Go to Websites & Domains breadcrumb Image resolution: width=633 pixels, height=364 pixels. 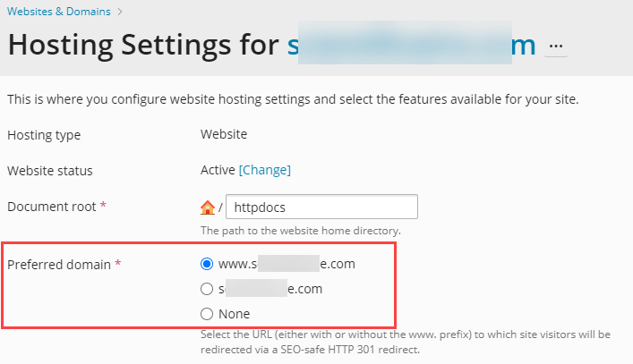pyautogui.click(x=59, y=13)
